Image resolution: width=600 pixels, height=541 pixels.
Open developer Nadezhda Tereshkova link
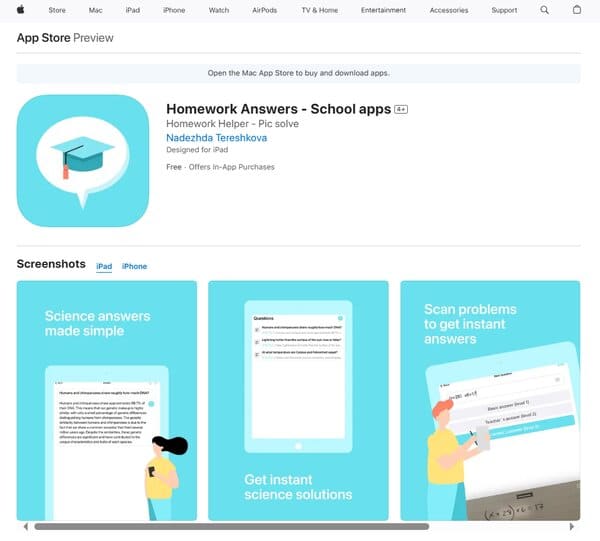[x=217, y=138]
